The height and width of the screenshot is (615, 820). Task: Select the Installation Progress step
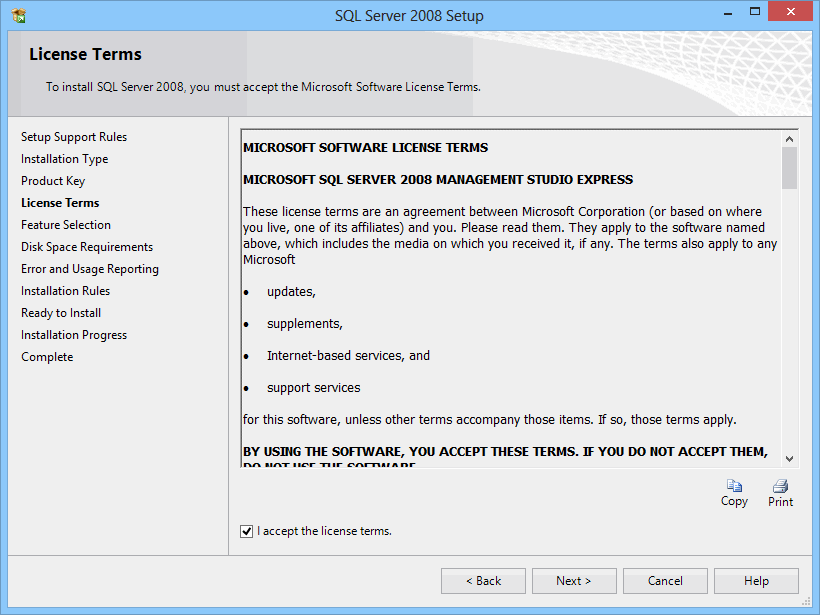(x=74, y=335)
